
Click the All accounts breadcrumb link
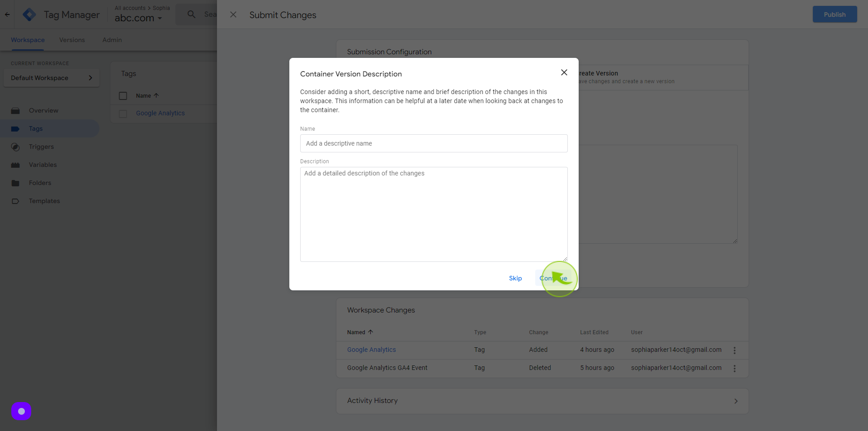pos(130,8)
